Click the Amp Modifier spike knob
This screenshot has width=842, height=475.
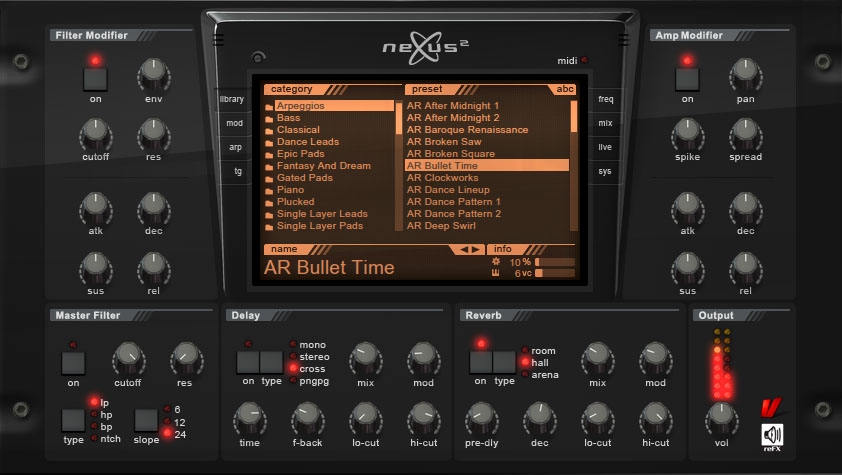click(687, 134)
